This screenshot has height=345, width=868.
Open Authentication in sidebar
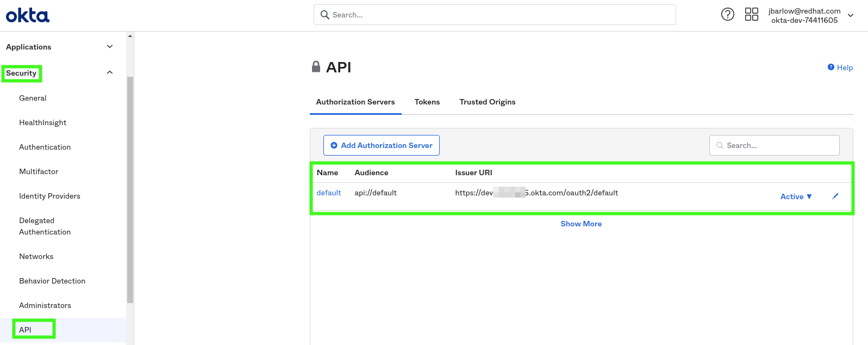[x=45, y=147]
